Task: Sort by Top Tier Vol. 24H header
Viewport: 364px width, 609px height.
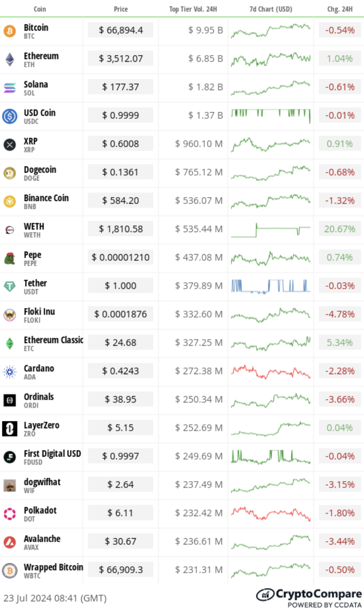Action: point(193,9)
